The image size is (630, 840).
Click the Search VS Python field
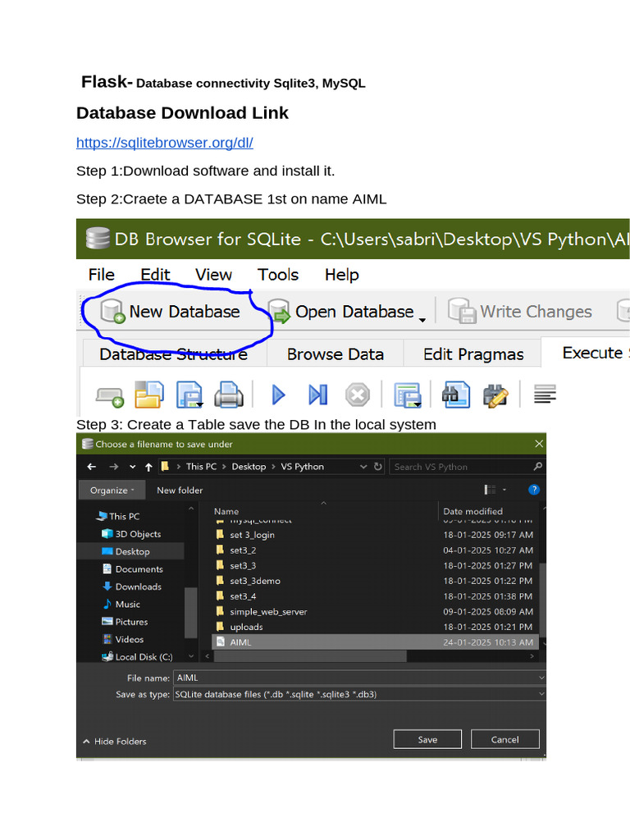coord(467,467)
